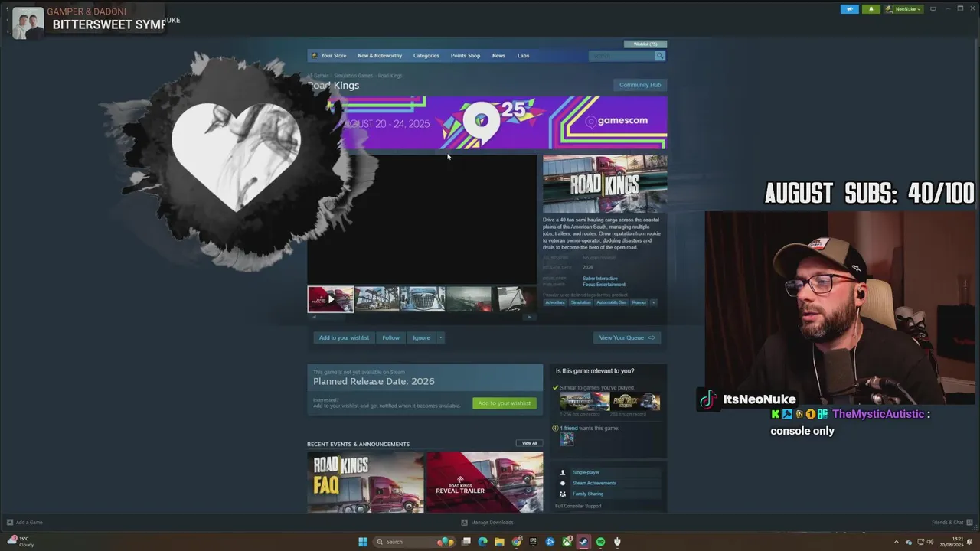
Task: Follow the Road Kings game
Action: (391, 337)
